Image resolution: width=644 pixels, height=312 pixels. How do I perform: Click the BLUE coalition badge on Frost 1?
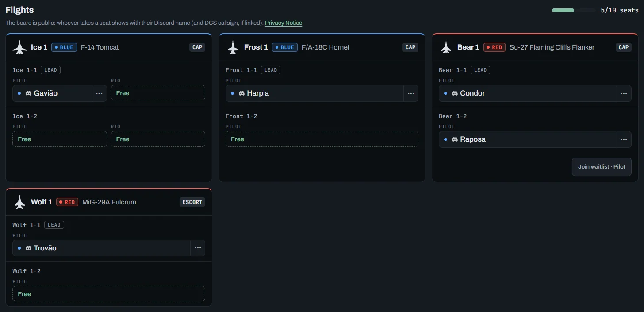[285, 47]
